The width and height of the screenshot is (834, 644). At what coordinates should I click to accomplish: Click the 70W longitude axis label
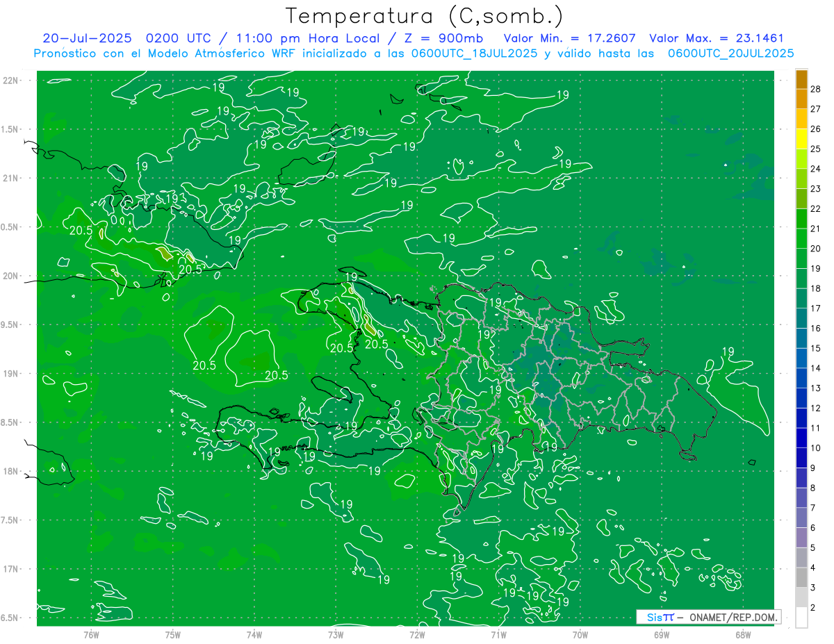[580, 635]
